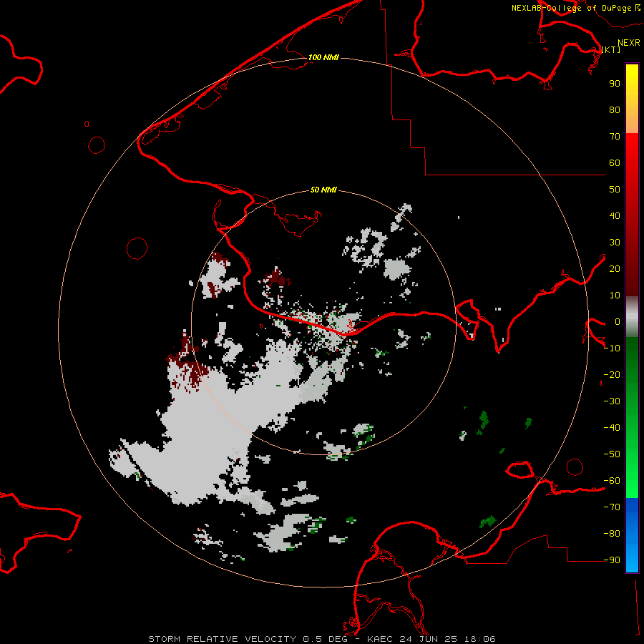Select the "-50" value on the velocity scale
The height and width of the screenshot is (644, 644).
click(x=612, y=454)
